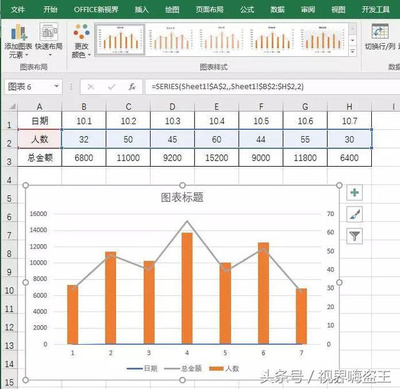
Task: Click the fx Insert Function icon
Action: click(x=132, y=87)
